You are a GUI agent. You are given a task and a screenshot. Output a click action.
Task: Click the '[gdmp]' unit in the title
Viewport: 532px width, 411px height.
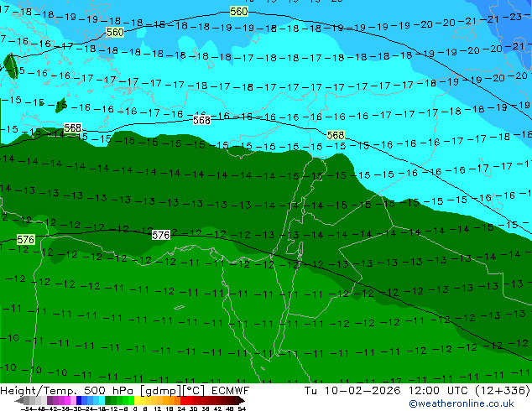coord(160,391)
